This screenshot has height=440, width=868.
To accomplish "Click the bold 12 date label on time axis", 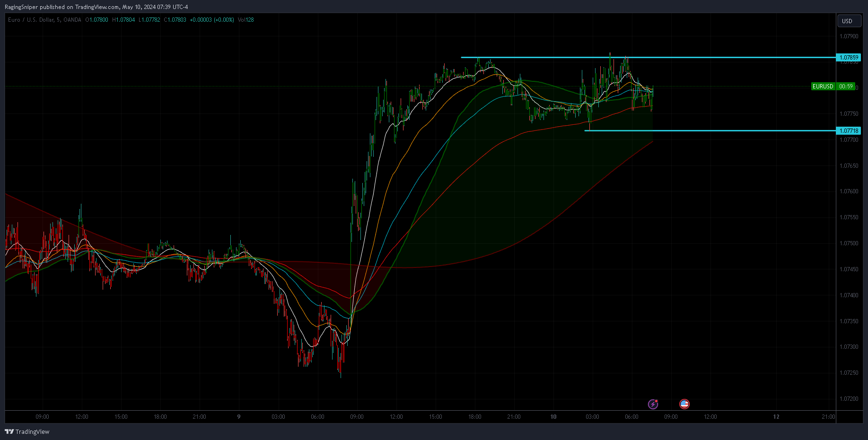I will [776, 417].
